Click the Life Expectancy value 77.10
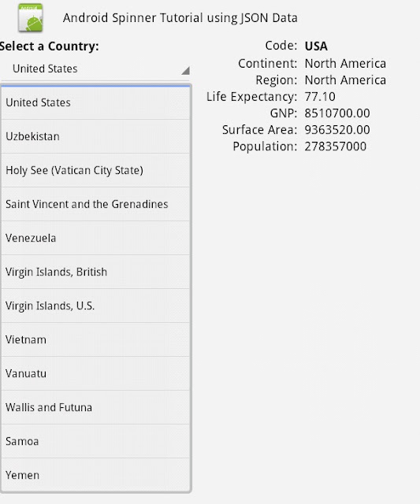Viewport: 420px width, 504px height. click(320, 97)
